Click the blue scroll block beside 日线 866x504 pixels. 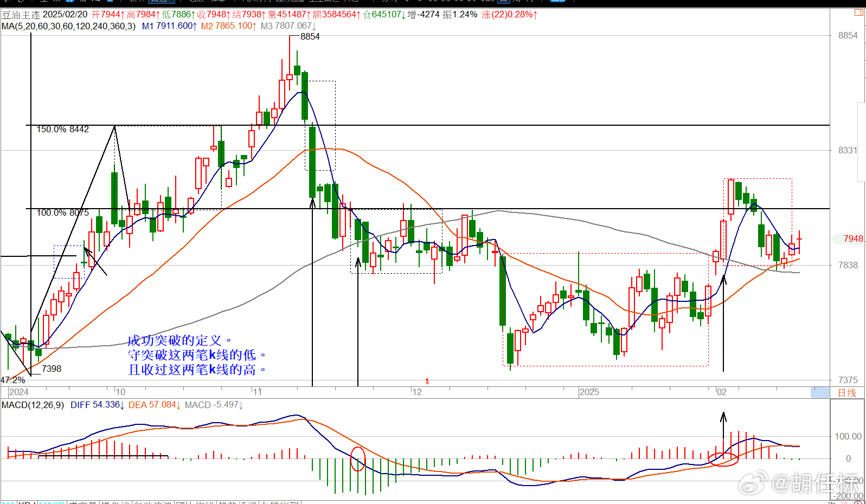(x=820, y=393)
